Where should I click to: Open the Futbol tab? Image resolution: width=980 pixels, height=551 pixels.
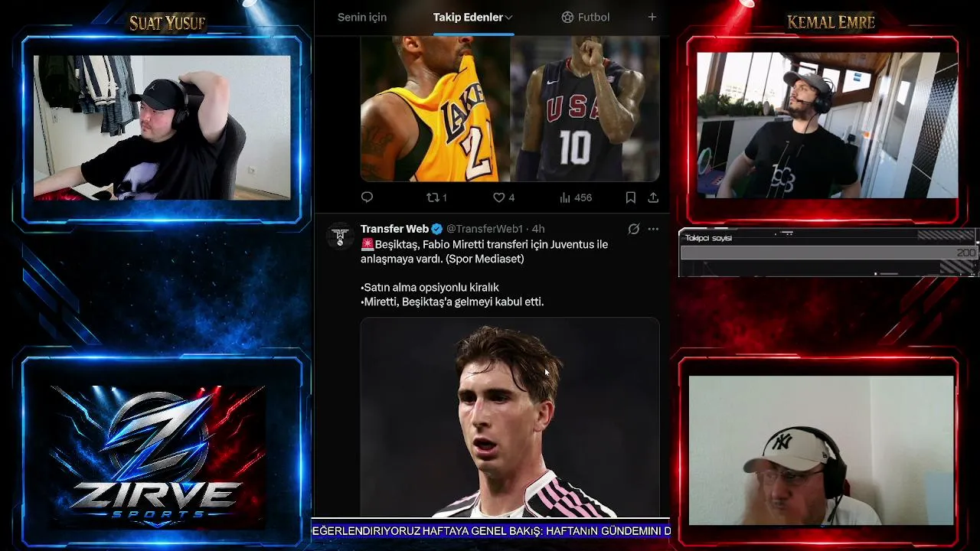click(586, 17)
